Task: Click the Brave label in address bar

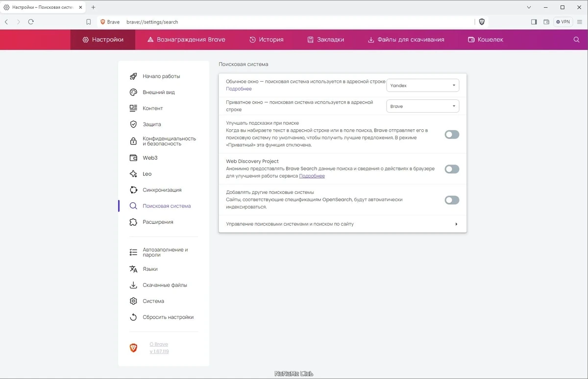Action: 113,22
